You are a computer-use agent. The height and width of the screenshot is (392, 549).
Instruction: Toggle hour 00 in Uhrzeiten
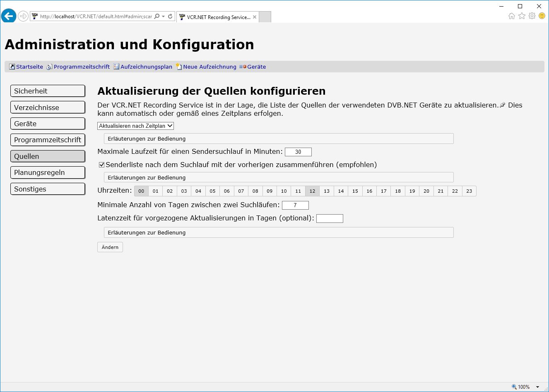[x=141, y=191]
